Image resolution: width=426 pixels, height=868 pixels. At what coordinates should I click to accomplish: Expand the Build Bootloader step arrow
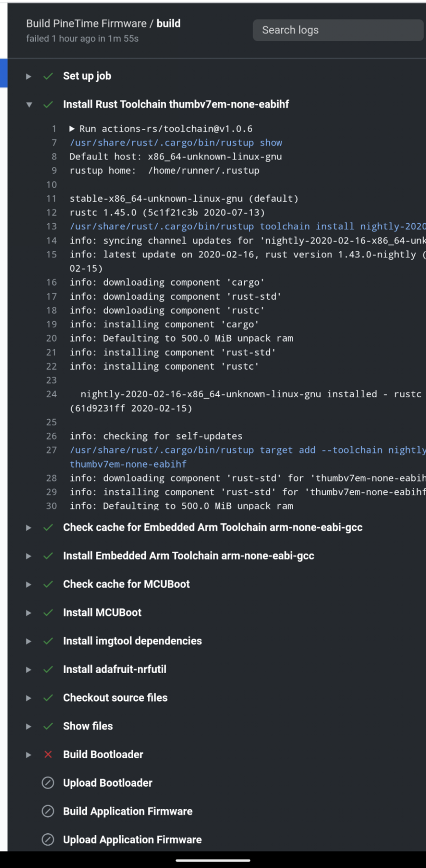(x=29, y=754)
